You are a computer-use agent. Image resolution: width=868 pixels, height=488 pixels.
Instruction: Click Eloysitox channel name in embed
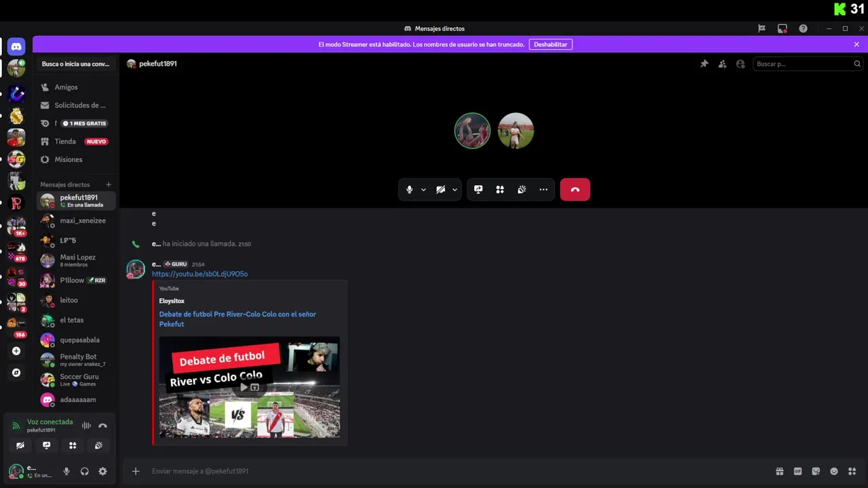pyautogui.click(x=172, y=301)
